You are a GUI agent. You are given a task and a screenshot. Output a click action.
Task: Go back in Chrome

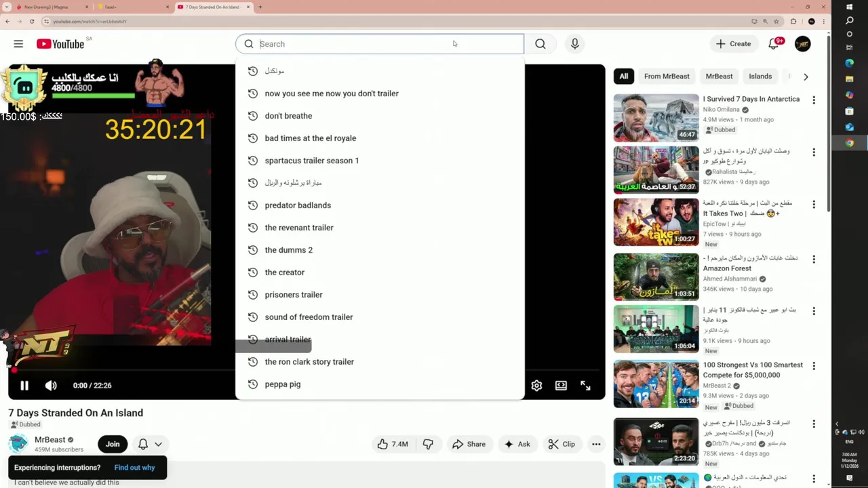click(x=7, y=21)
